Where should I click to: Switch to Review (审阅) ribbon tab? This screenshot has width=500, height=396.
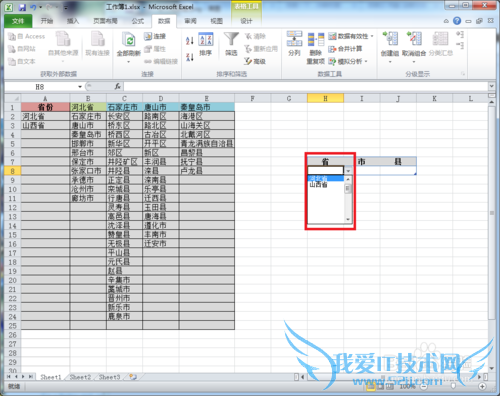[190, 21]
